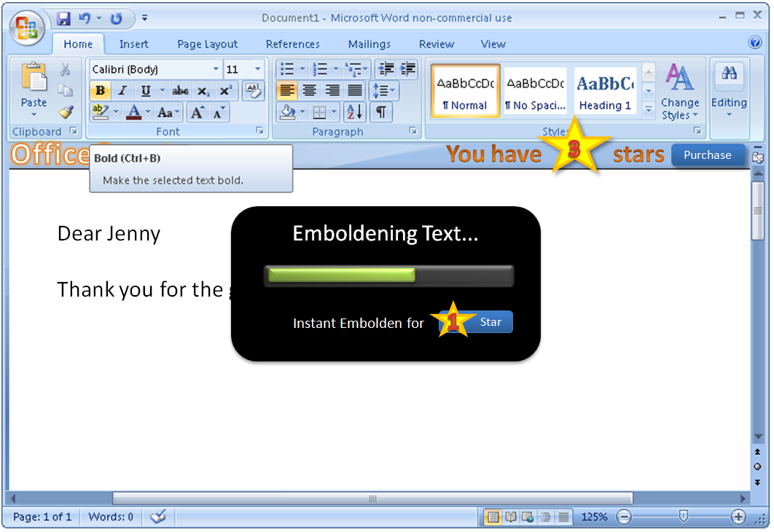This screenshot has height=532, width=774.
Task: Toggle Strikethrough on the text
Action: 180,91
